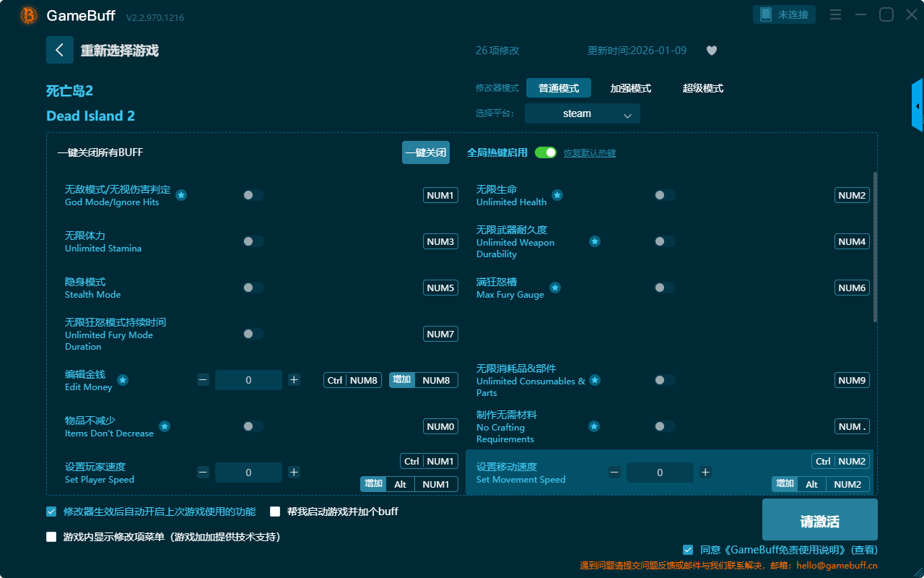Switch to 加强模式 tab

click(x=630, y=88)
